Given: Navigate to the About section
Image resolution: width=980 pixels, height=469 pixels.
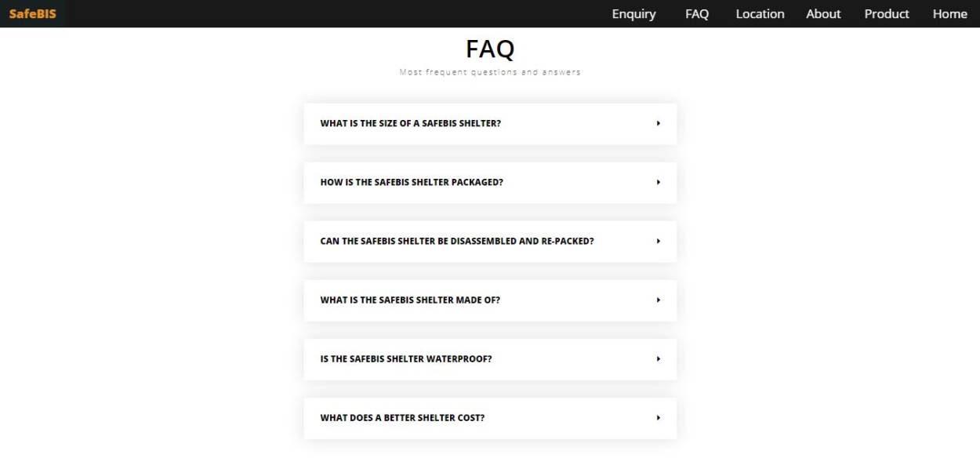Looking at the screenshot, I should [823, 13].
